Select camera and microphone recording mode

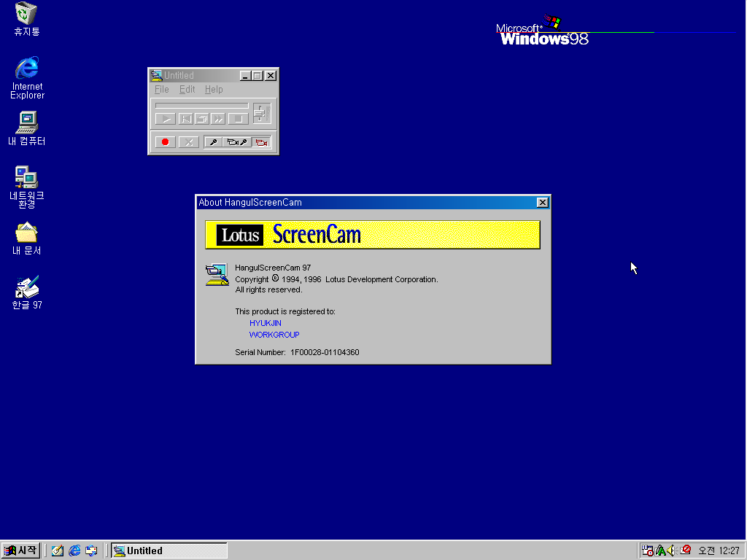(x=237, y=142)
